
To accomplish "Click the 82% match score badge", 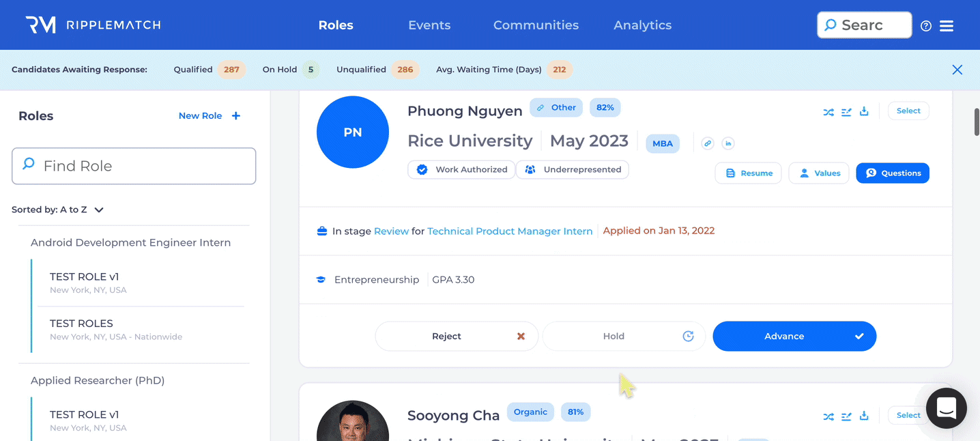I will tap(605, 107).
